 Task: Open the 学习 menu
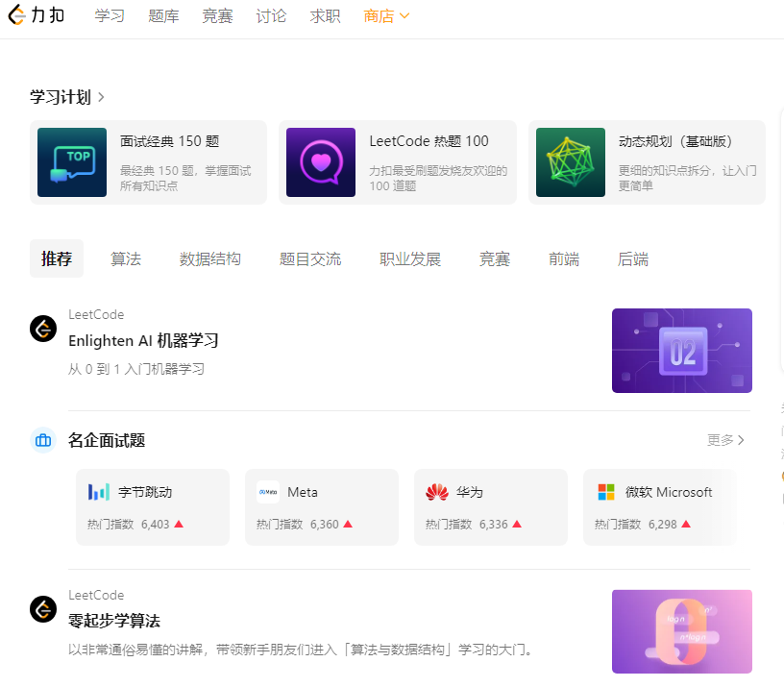pyautogui.click(x=110, y=16)
